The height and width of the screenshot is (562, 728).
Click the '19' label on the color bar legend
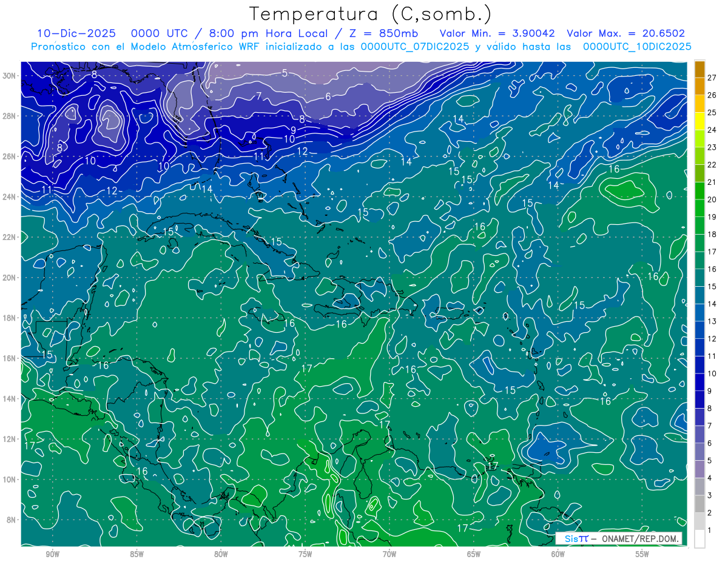pos(712,217)
